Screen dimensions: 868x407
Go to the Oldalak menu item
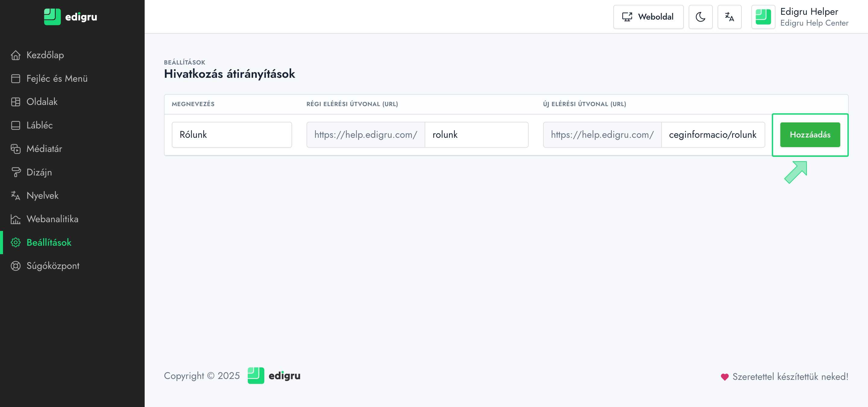pyautogui.click(x=42, y=102)
